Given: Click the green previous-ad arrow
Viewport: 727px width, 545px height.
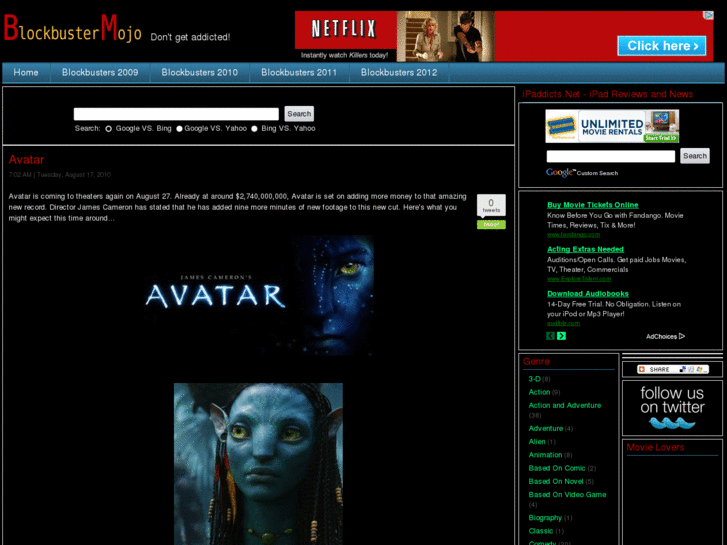Looking at the screenshot, I should (x=550, y=336).
